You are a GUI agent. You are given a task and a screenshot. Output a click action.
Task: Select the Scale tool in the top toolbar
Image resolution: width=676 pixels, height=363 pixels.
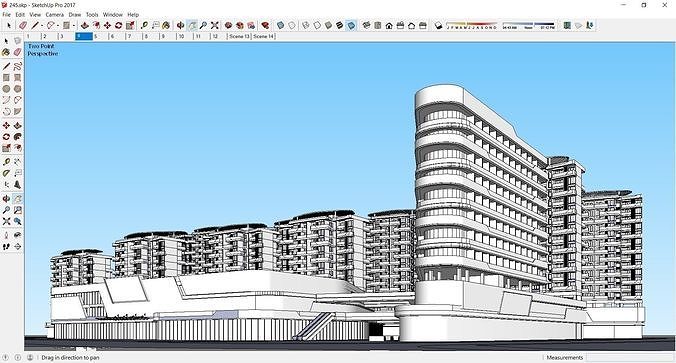(x=130, y=25)
